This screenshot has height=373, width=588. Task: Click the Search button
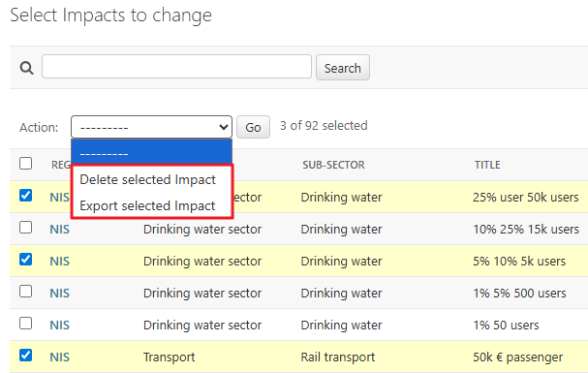[342, 68]
